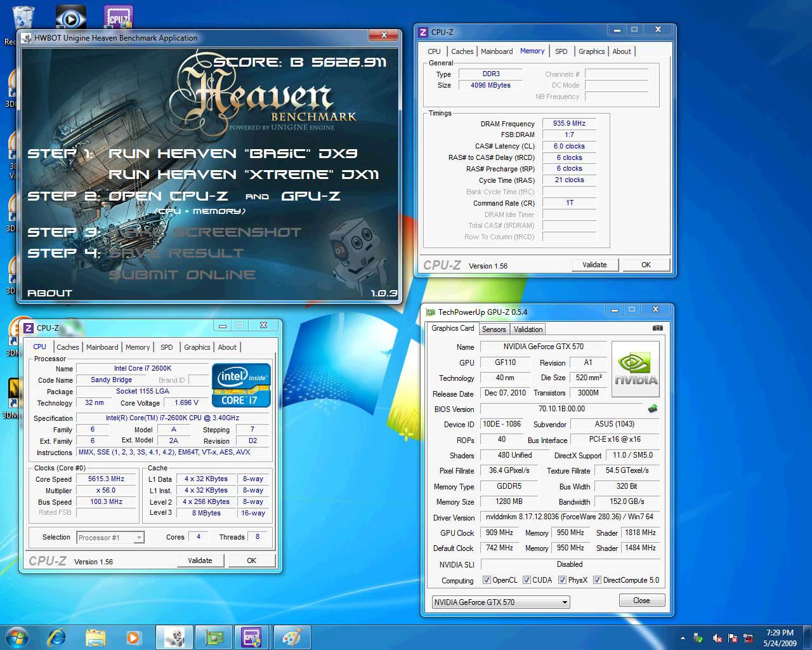Toggle the OpenCL checkbox in GPU-Z
Image resolution: width=812 pixels, height=650 pixels.
487,580
